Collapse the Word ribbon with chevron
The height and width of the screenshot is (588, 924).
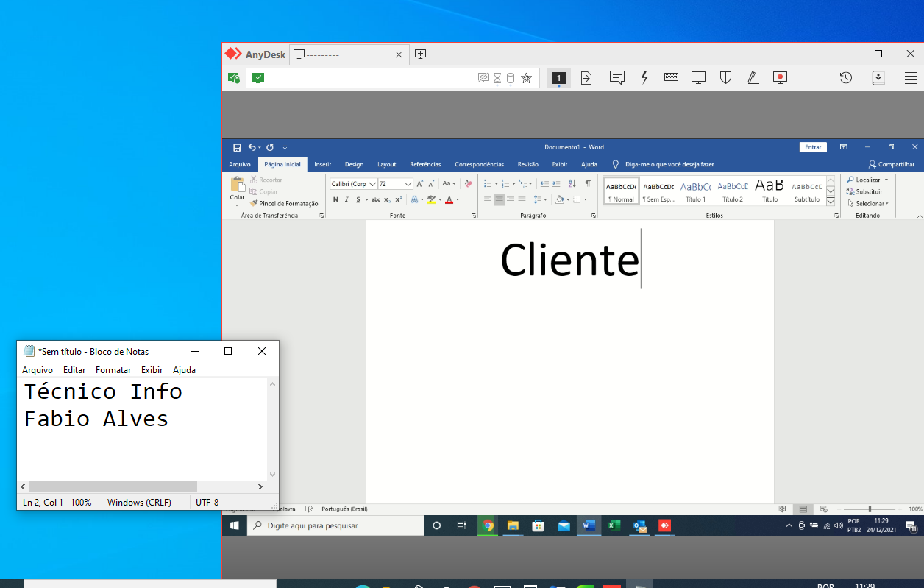pos(919,216)
